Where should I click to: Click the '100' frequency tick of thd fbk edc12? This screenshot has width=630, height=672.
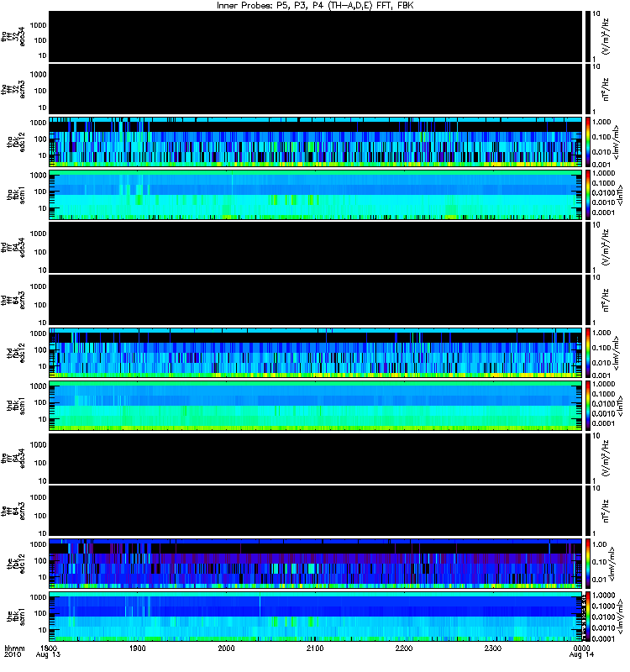point(40,349)
